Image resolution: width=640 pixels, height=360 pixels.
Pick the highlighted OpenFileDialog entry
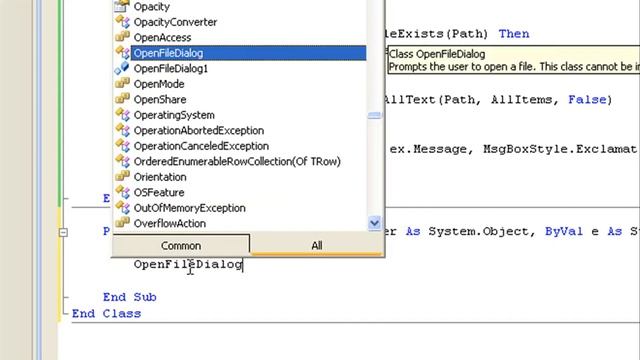[249, 53]
